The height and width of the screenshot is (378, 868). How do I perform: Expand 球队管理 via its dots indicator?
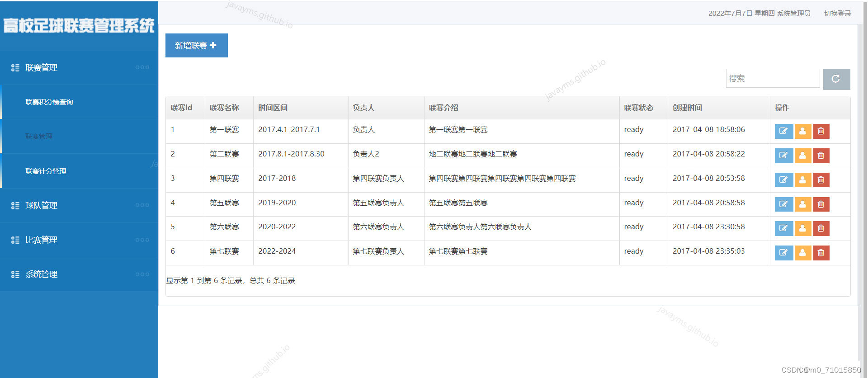pos(142,205)
